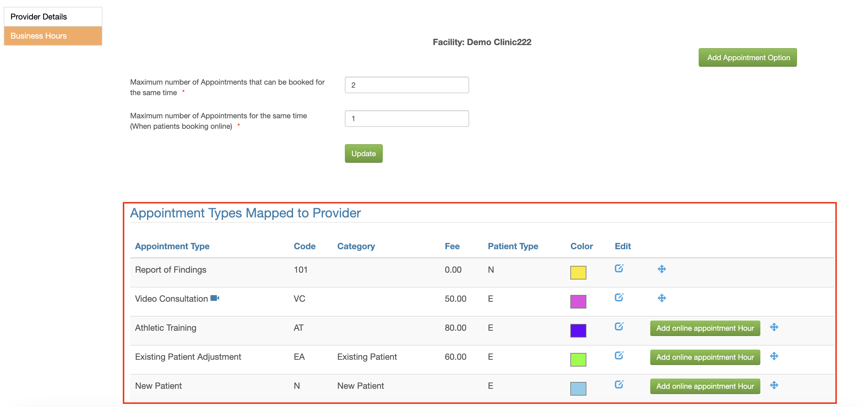Focus the max appointments booked same time field

(x=407, y=85)
